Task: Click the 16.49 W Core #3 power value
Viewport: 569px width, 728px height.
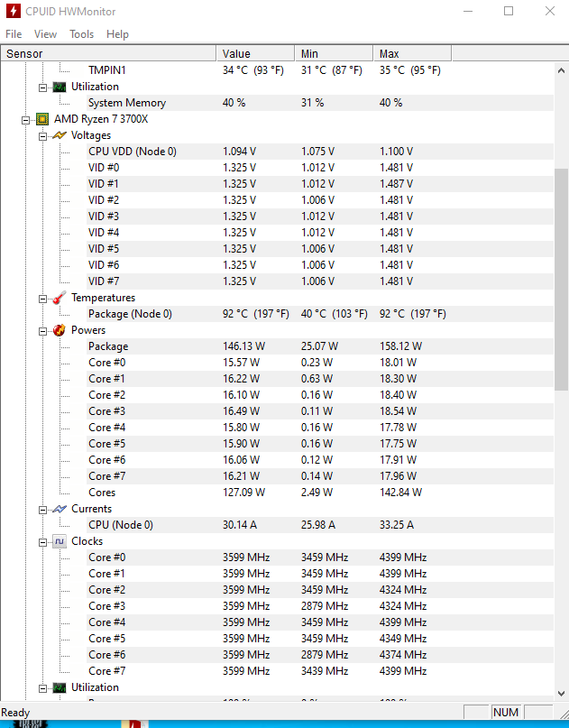Action: tap(241, 411)
